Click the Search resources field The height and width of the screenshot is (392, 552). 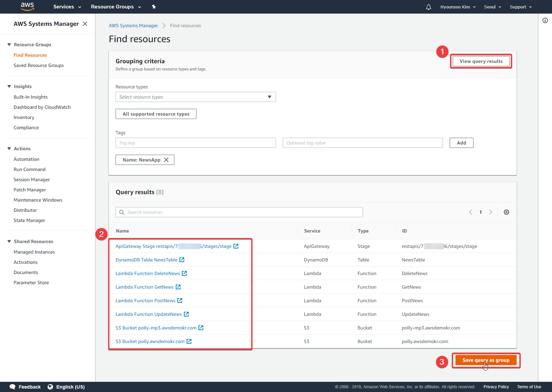(239, 212)
